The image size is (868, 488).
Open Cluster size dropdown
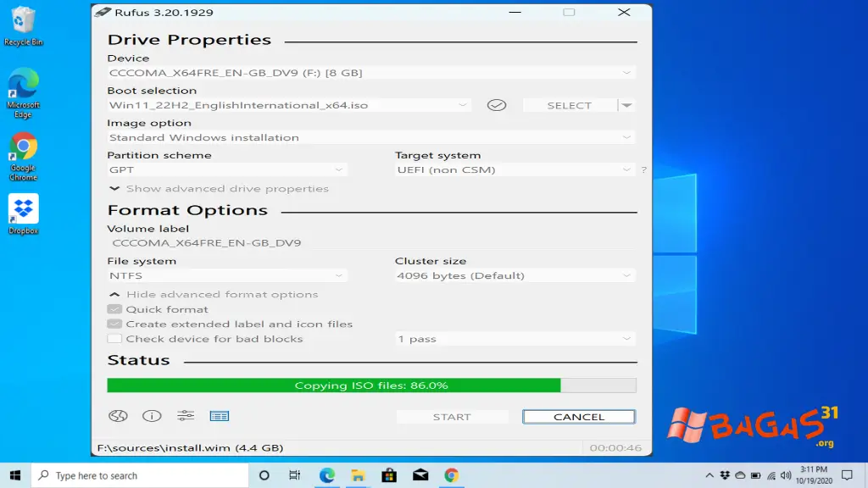(515, 275)
